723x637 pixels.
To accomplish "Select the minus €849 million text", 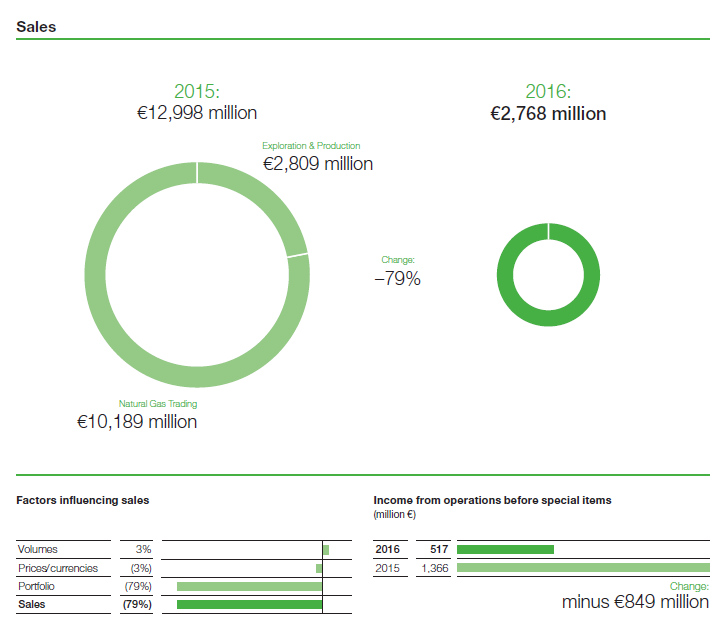I will pos(635,602).
